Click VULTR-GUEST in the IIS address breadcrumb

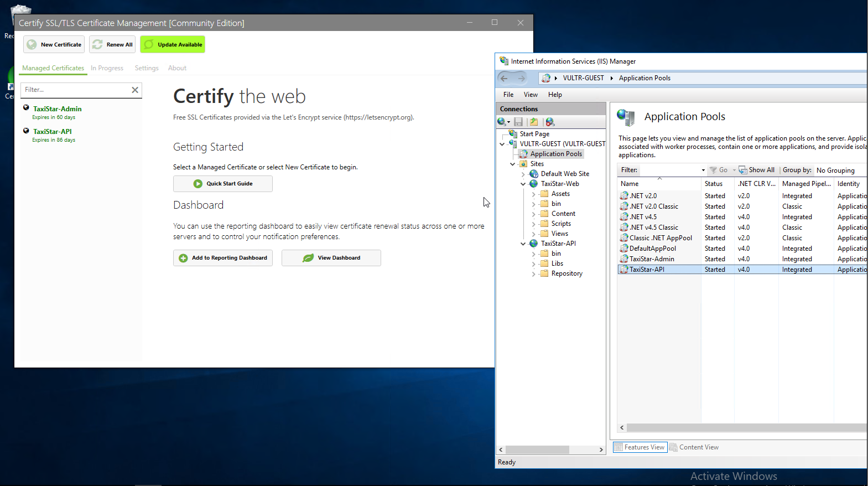[584, 78]
